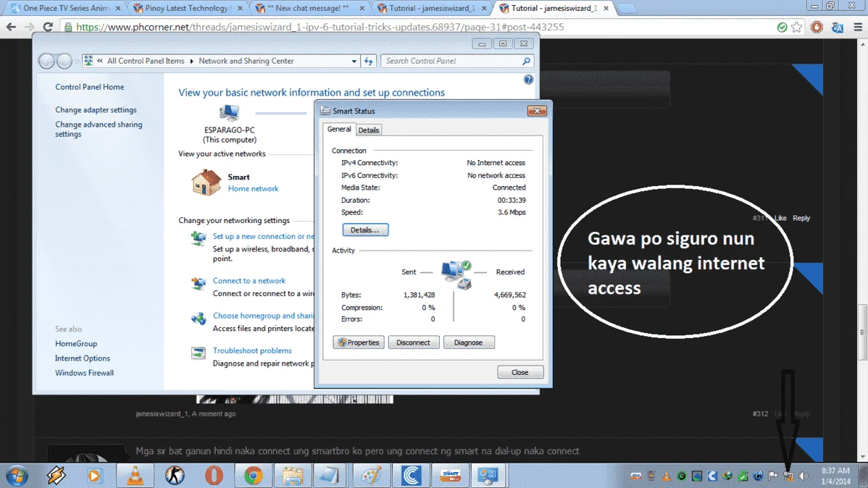Screen dimensions: 868x488
Task: Click the green checkmark safety icon
Action: coord(782,27)
